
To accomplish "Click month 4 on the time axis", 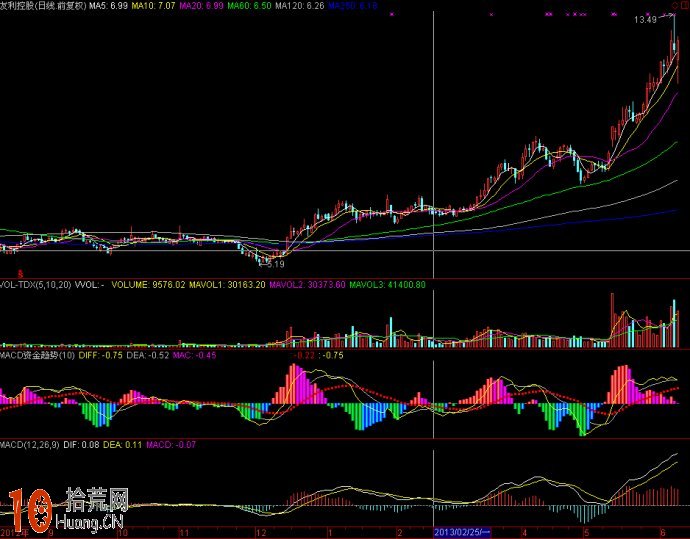I will pyautogui.click(x=524, y=533).
